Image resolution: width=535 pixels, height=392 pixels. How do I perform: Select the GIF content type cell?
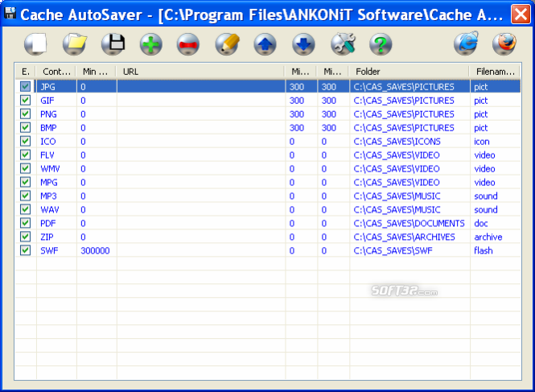tap(56, 101)
